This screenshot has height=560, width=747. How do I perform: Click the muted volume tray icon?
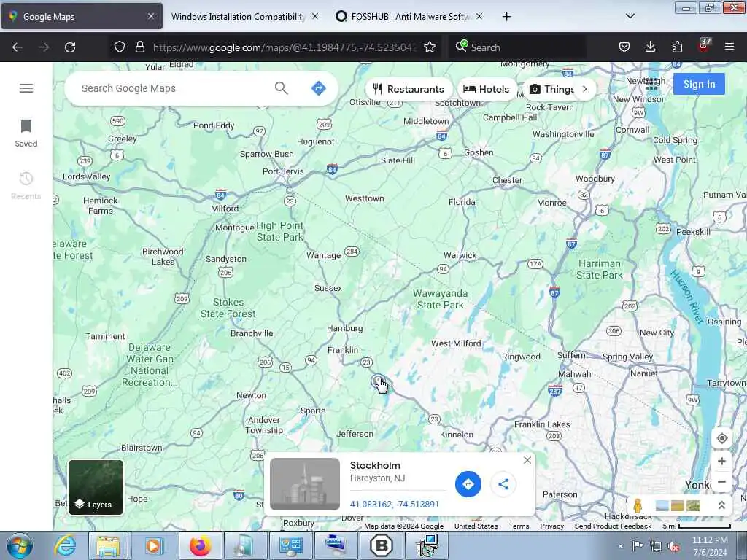click(673, 547)
